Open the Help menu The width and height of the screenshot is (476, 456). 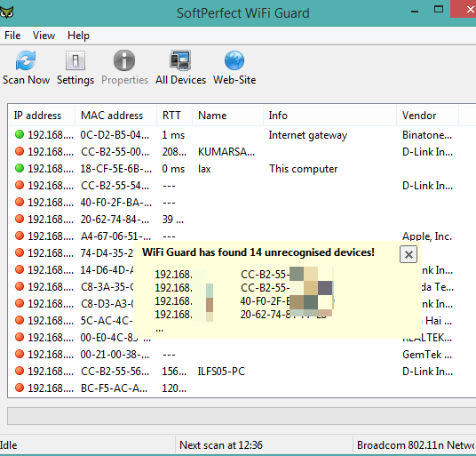click(x=78, y=36)
